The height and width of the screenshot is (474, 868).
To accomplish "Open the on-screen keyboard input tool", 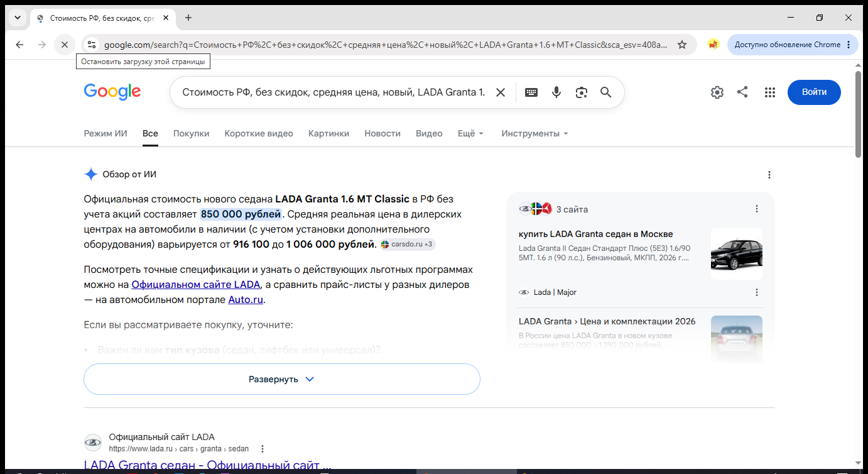I will (x=531, y=92).
